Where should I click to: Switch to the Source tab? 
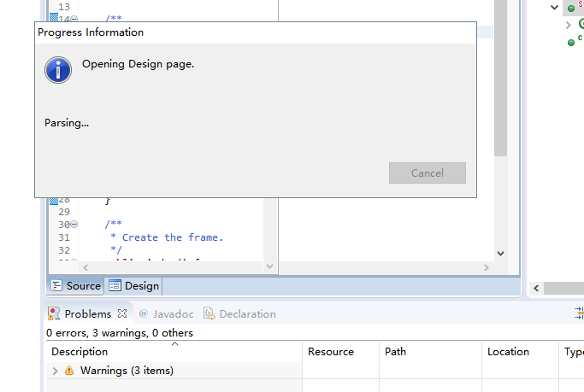pyautogui.click(x=76, y=285)
